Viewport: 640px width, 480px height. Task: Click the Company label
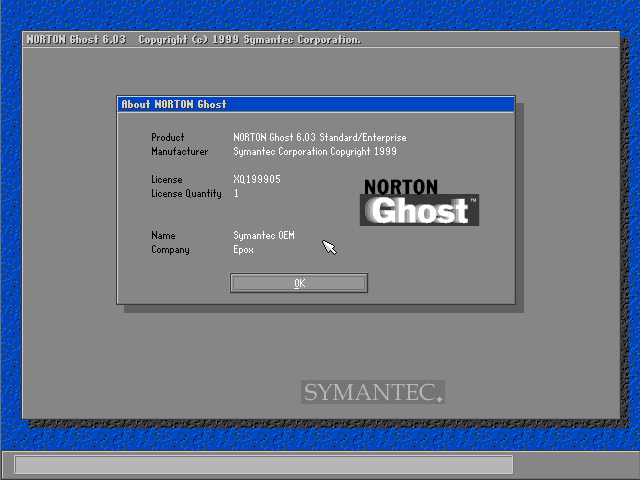coord(170,249)
